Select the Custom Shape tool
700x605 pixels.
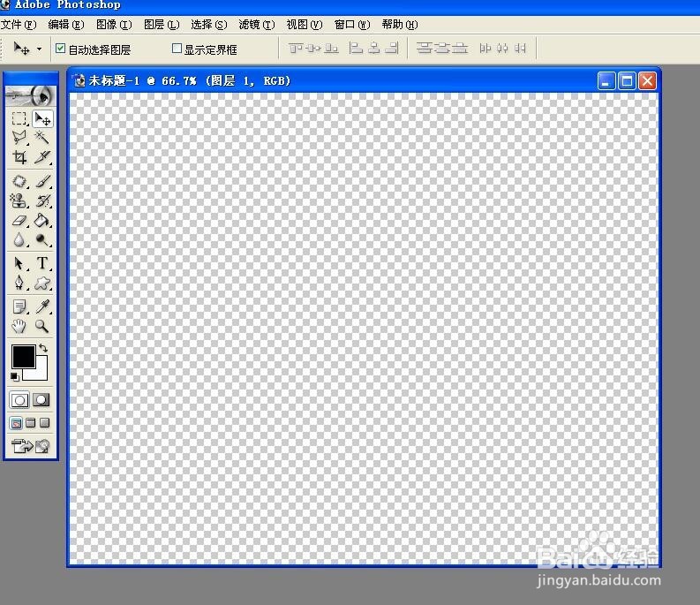(x=42, y=283)
